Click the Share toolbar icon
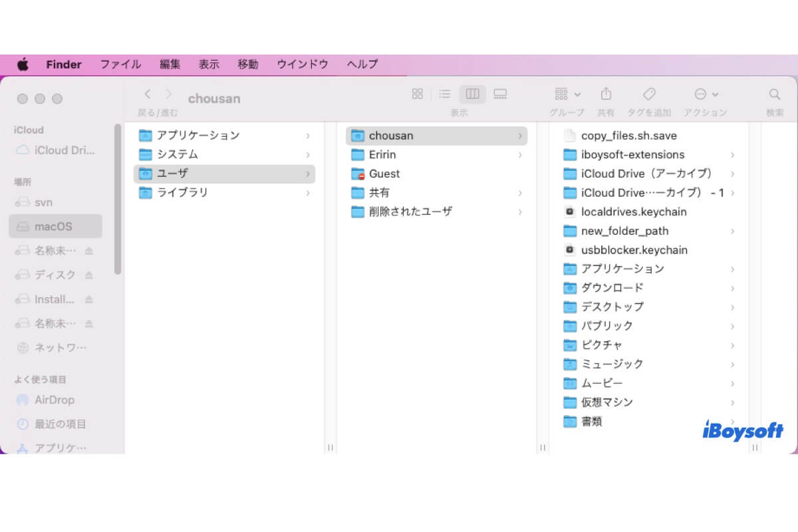The image size is (798, 532). coord(606,94)
